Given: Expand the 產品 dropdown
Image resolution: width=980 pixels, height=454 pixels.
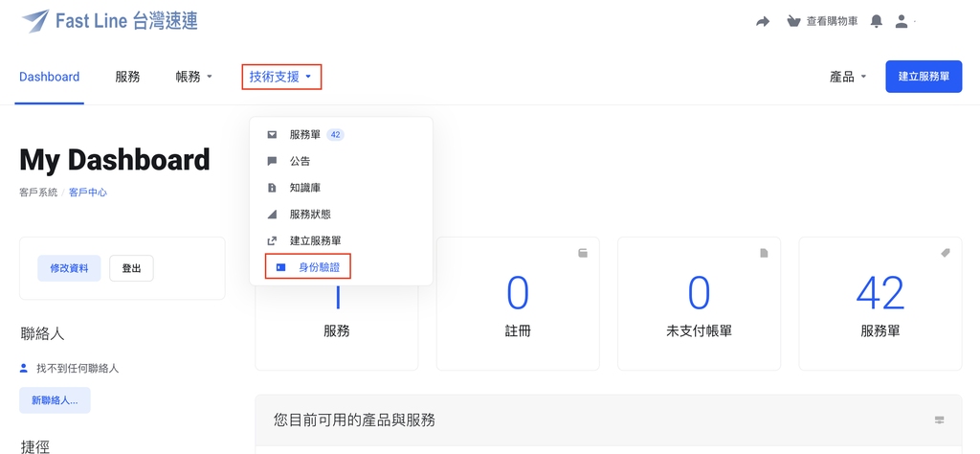Looking at the screenshot, I should [x=848, y=77].
